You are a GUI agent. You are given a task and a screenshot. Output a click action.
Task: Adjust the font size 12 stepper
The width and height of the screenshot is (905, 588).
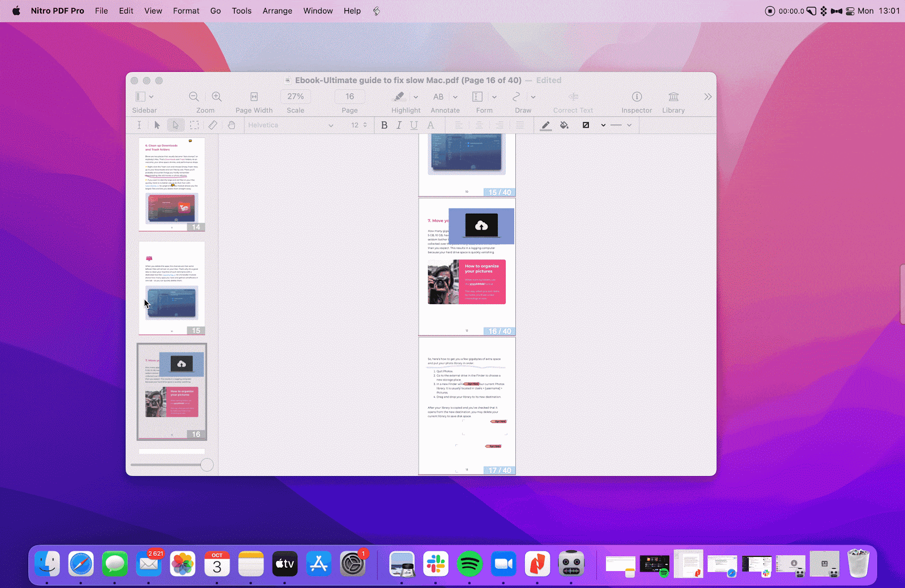point(365,125)
